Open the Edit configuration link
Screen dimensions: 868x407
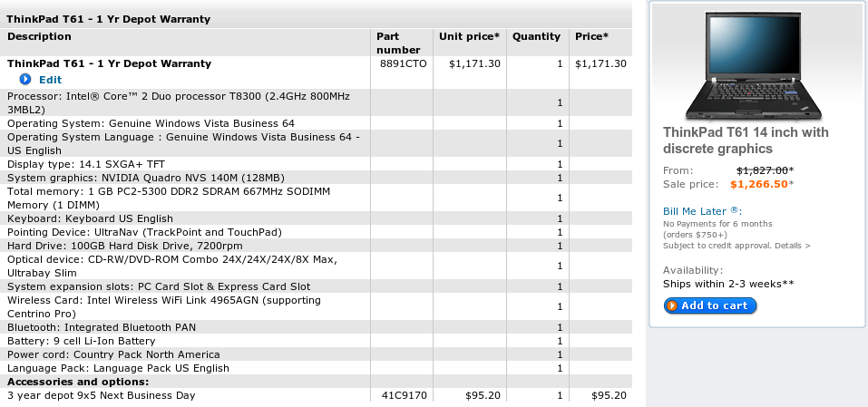(x=51, y=80)
